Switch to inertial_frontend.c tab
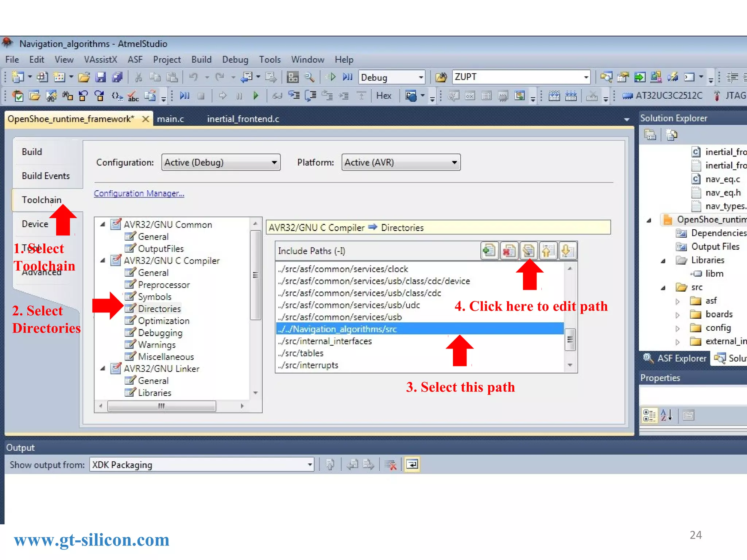 (243, 119)
